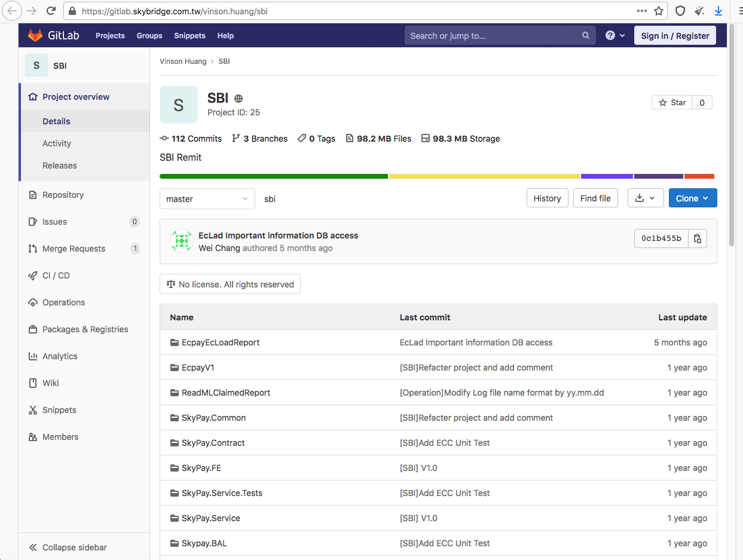Click the History button

click(547, 198)
